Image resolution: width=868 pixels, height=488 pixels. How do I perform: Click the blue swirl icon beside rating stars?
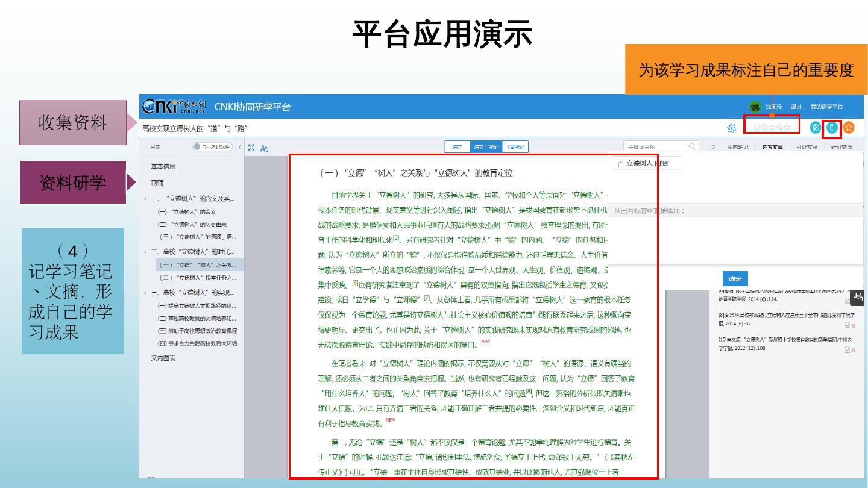tap(732, 128)
